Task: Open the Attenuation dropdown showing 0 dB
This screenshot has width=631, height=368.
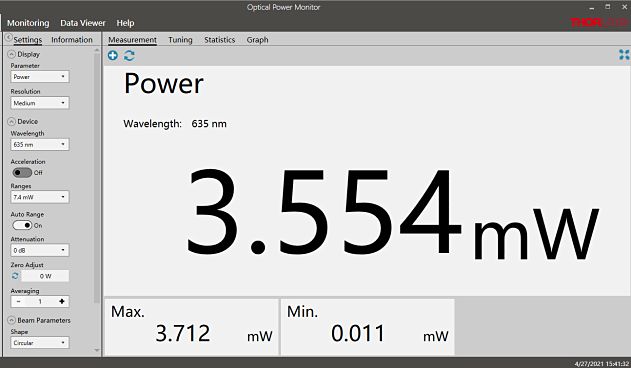Action: 39,250
